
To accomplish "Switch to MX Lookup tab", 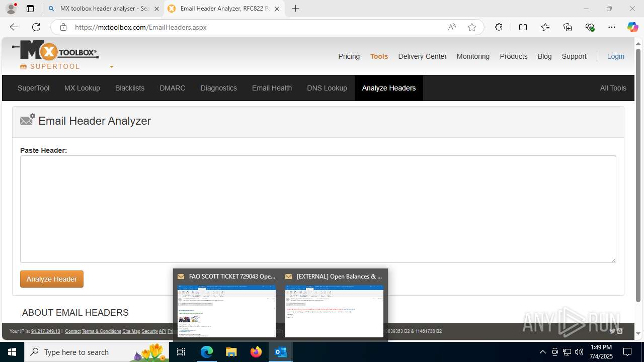I will point(82,88).
